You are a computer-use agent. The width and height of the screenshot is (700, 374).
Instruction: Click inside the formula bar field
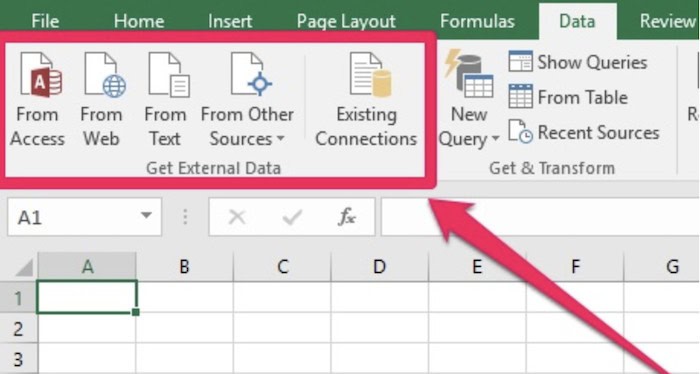click(540, 217)
